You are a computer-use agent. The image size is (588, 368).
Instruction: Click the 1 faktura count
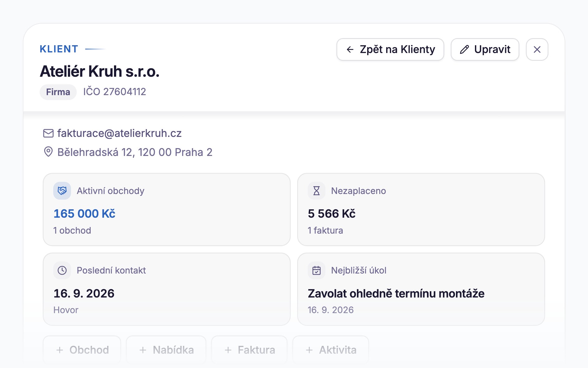click(x=325, y=230)
